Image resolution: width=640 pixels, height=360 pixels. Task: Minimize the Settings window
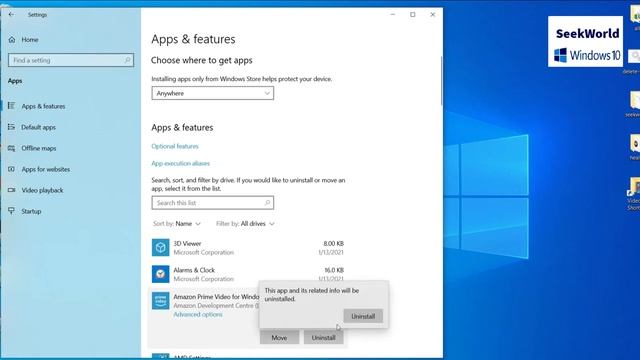point(393,14)
